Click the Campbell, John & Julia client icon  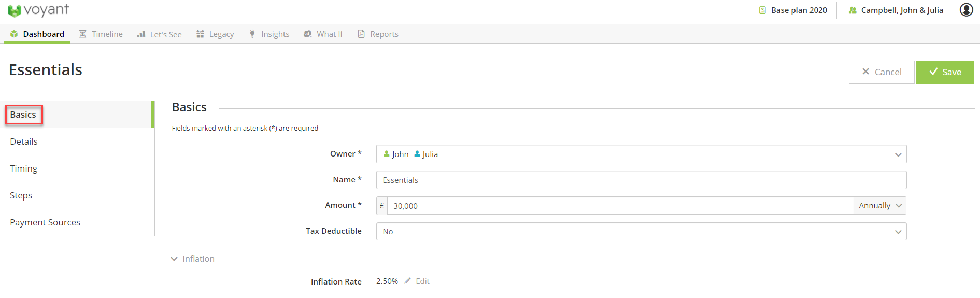pyautogui.click(x=853, y=10)
